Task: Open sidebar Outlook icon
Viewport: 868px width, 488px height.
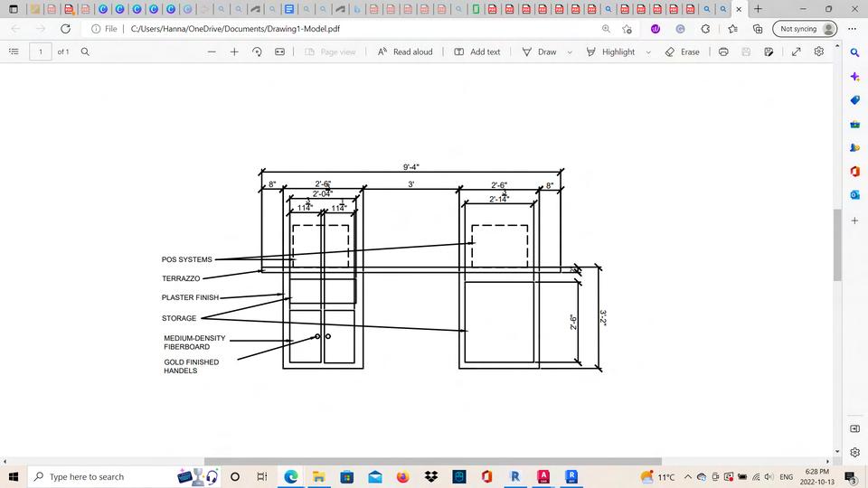Action: [854, 195]
